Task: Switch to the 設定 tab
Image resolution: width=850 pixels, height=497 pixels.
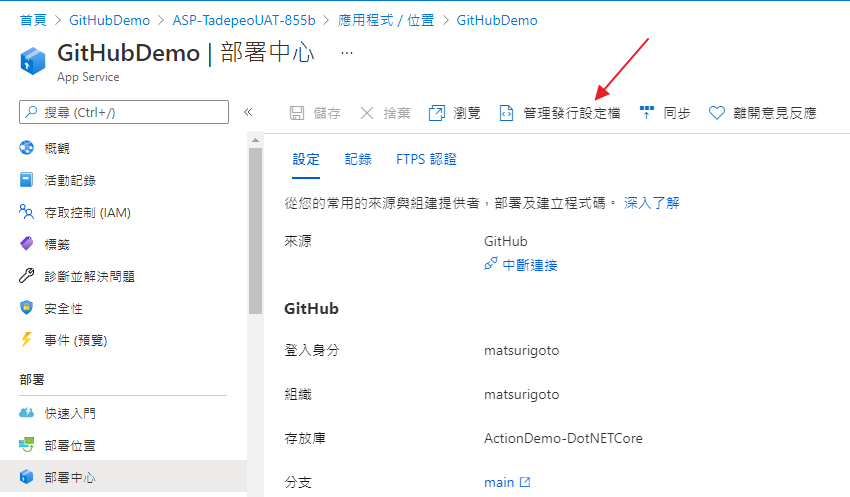Action: point(306,159)
